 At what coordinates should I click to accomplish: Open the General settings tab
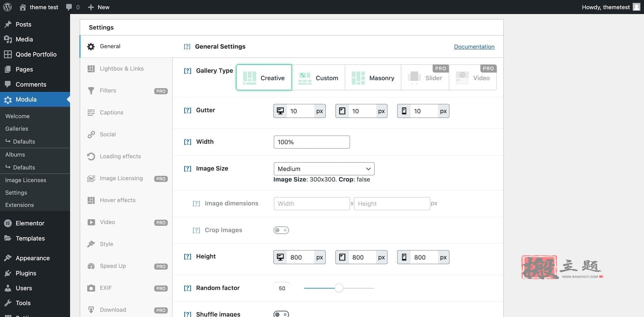click(126, 47)
